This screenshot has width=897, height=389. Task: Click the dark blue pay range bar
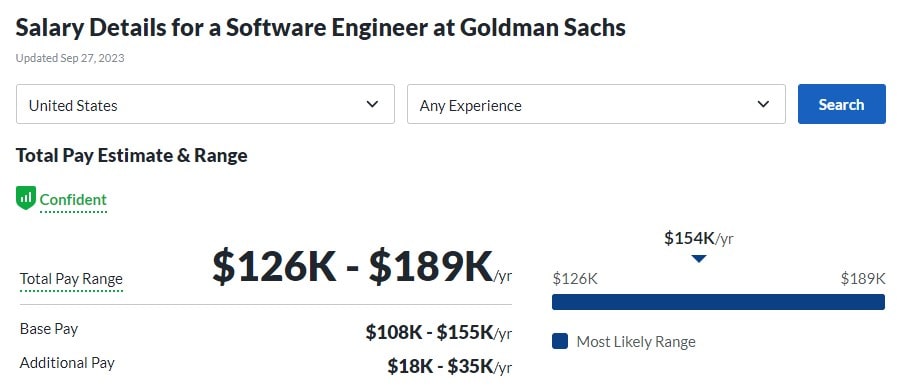point(718,302)
